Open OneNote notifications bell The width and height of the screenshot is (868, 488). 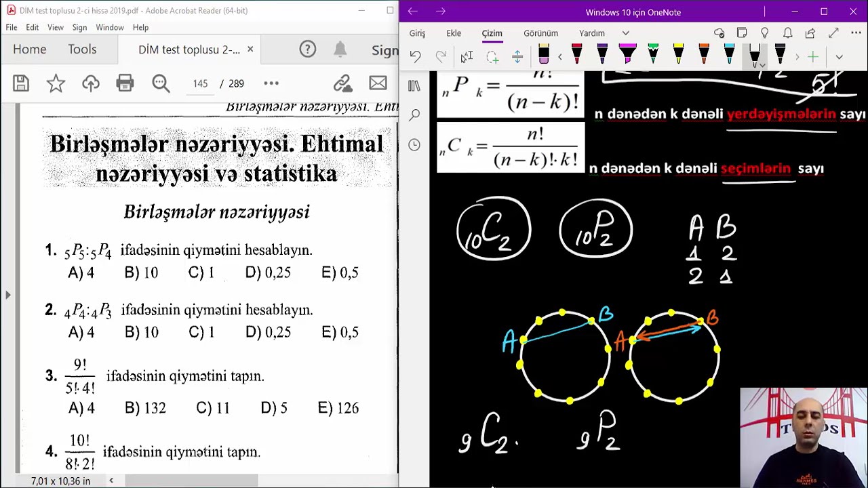point(787,33)
